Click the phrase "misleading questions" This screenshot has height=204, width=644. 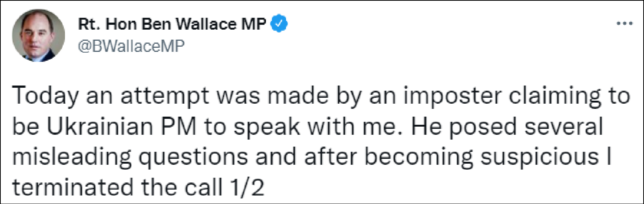tap(130, 157)
